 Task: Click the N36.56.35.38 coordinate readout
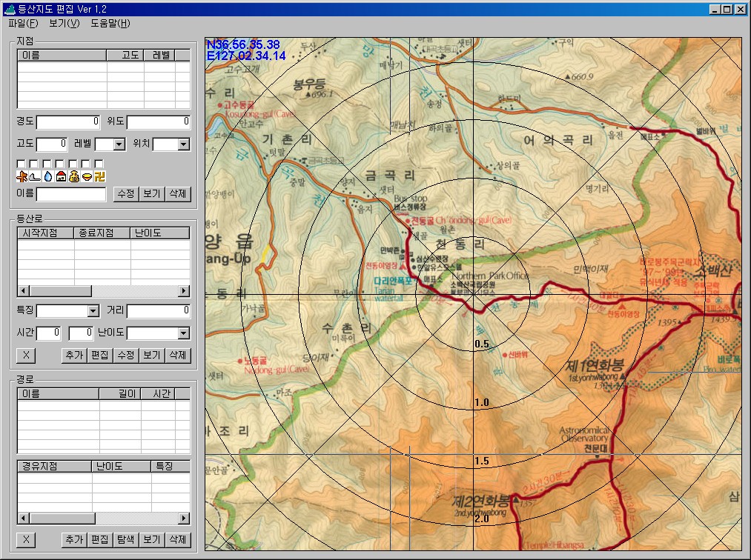pos(243,44)
